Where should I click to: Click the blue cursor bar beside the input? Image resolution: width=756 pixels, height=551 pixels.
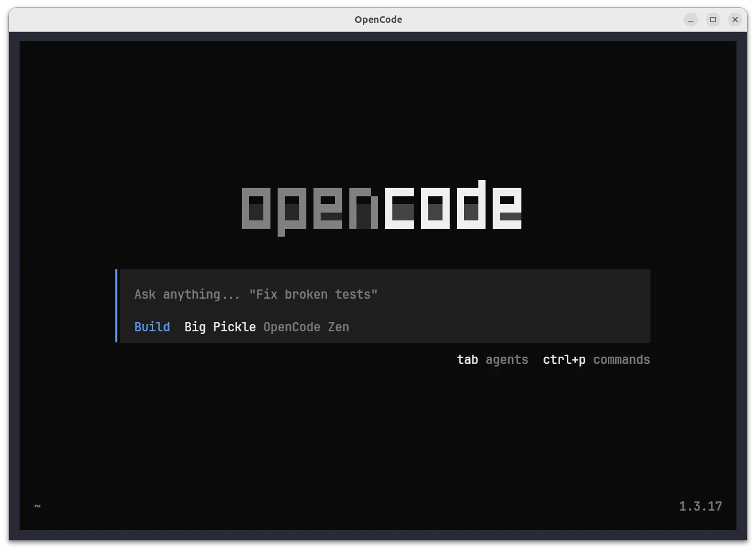tap(117, 306)
